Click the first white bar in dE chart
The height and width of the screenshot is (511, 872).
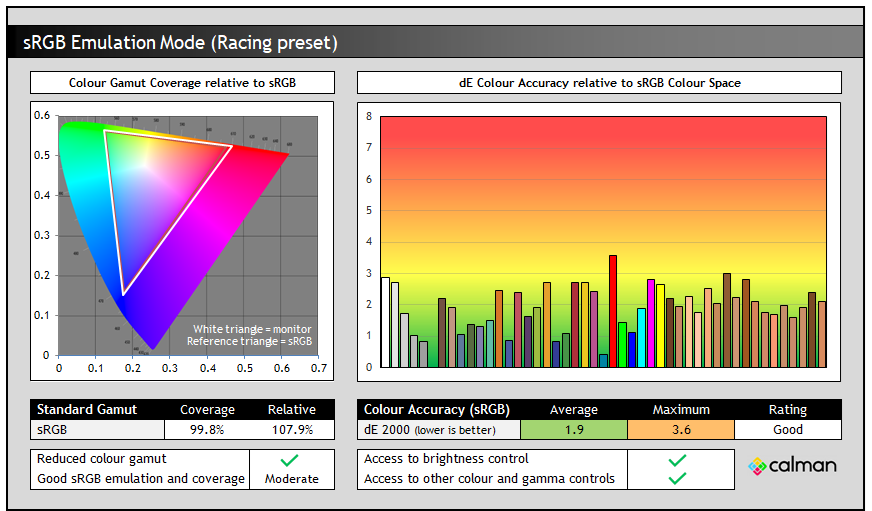click(385, 322)
